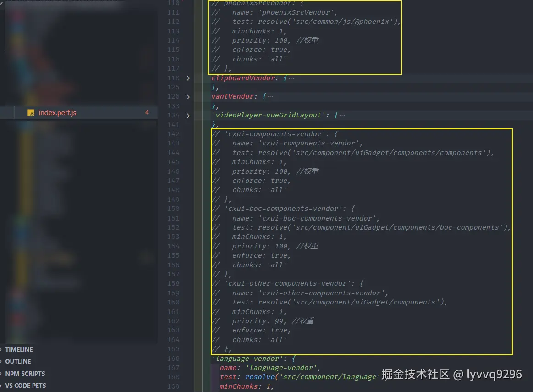Click commented name: 'cxui-other-components-vendor' line
The width and height of the screenshot is (533, 392).
coord(300,293)
